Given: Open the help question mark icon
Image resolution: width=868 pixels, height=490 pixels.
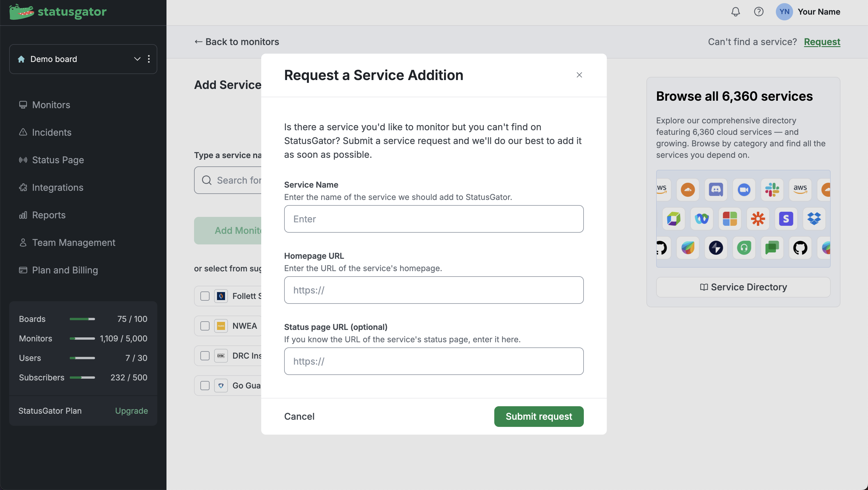Looking at the screenshot, I should [758, 12].
